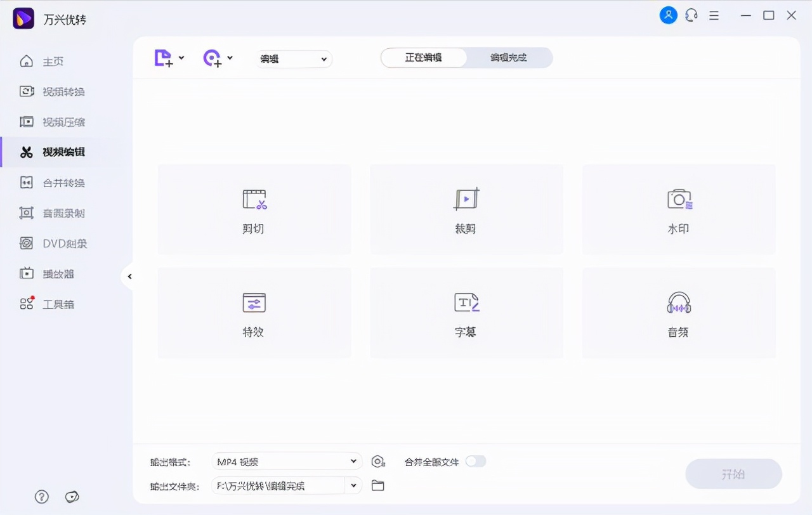Open the 裁剪 (Crop) tool
Screen dimensions: 812x515
(466, 209)
